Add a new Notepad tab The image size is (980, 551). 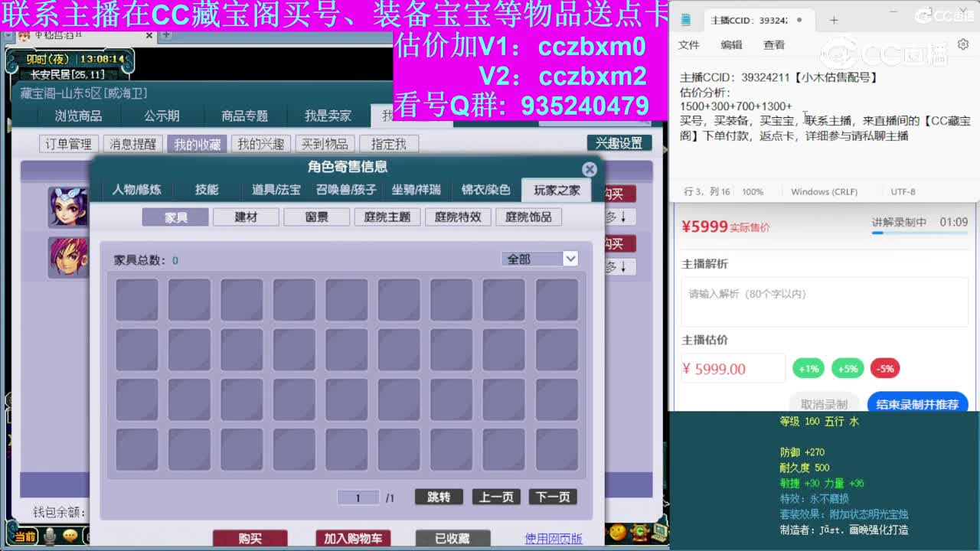pos(834,20)
